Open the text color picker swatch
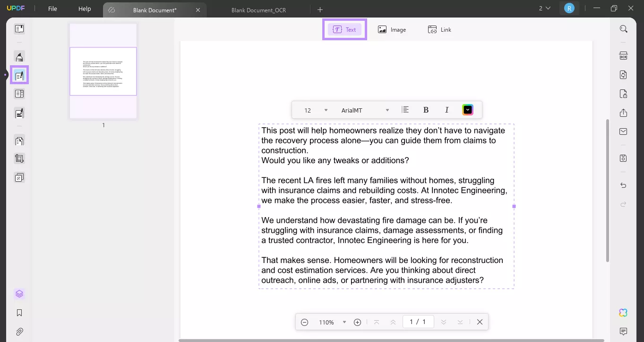Viewport: 644px width, 342px height. point(467,110)
